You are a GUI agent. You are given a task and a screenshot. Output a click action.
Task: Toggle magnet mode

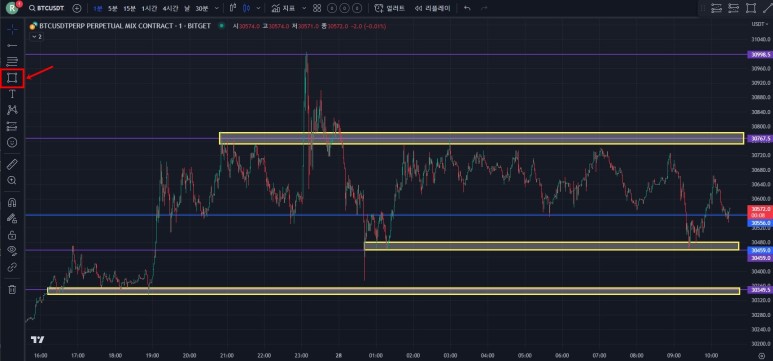[12, 202]
